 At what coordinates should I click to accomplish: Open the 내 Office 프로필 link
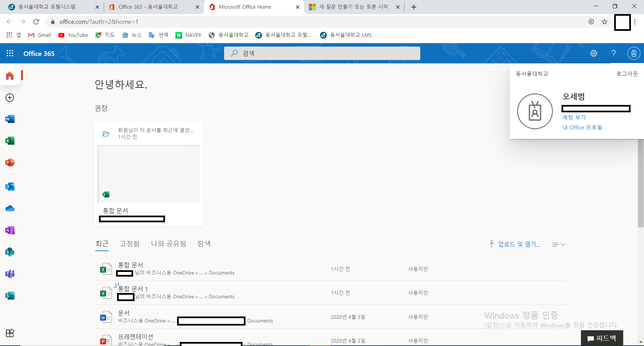[x=582, y=127]
